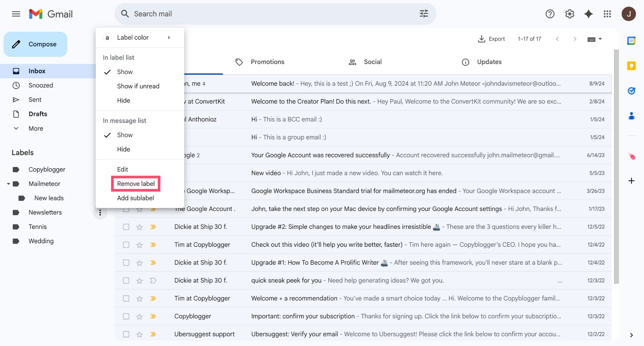Expand the More section in sidebar
Viewport: 644px width, 346px height.
(x=36, y=128)
